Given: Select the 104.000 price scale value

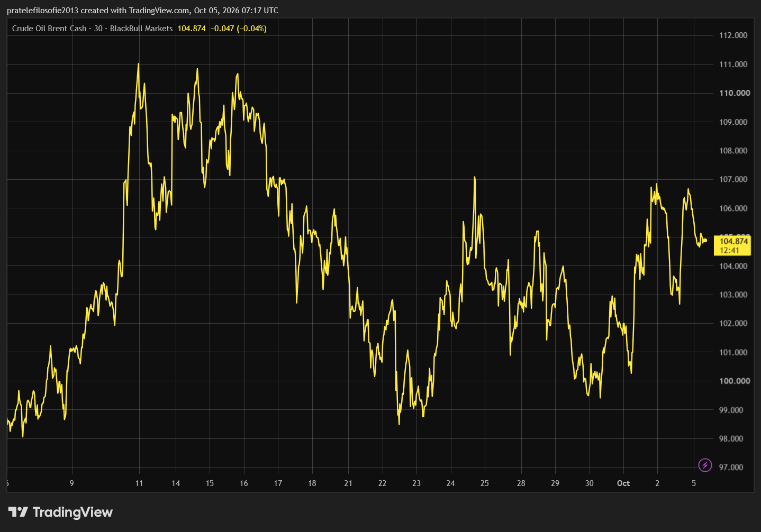Looking at the screenshot, I should click(x=733, y=266).
